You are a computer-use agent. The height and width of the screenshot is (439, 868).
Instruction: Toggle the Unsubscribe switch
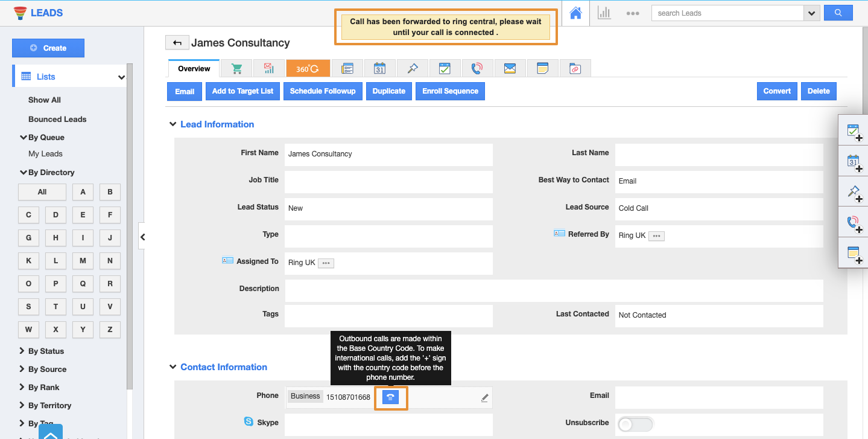pos(635,424)
